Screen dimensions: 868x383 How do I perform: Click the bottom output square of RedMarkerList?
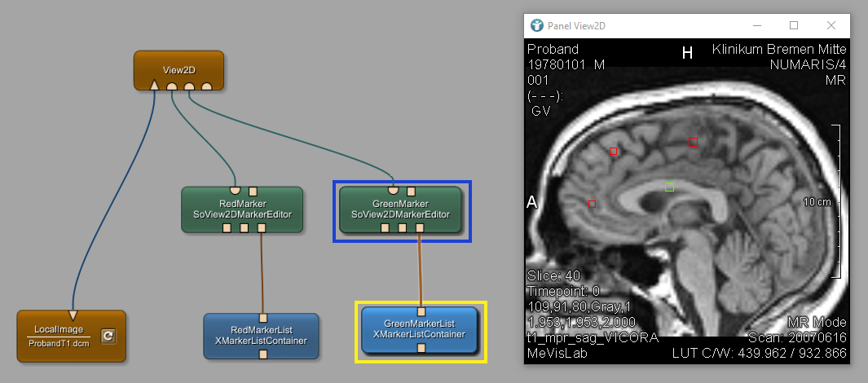(263, 354)
